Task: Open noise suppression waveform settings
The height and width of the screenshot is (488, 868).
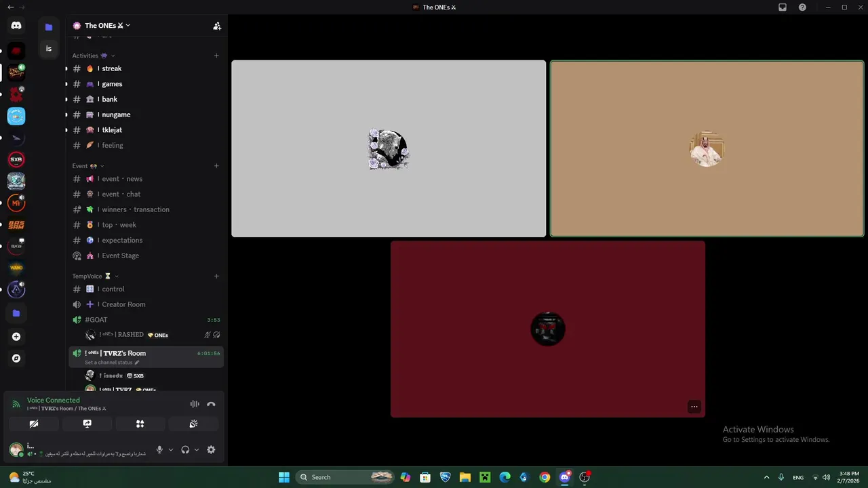Action: tap(195, 404)
